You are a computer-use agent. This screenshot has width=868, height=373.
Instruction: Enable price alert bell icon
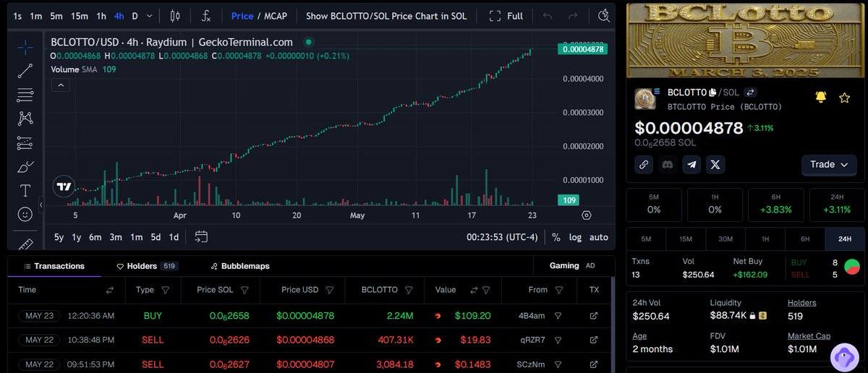(821, 97)
